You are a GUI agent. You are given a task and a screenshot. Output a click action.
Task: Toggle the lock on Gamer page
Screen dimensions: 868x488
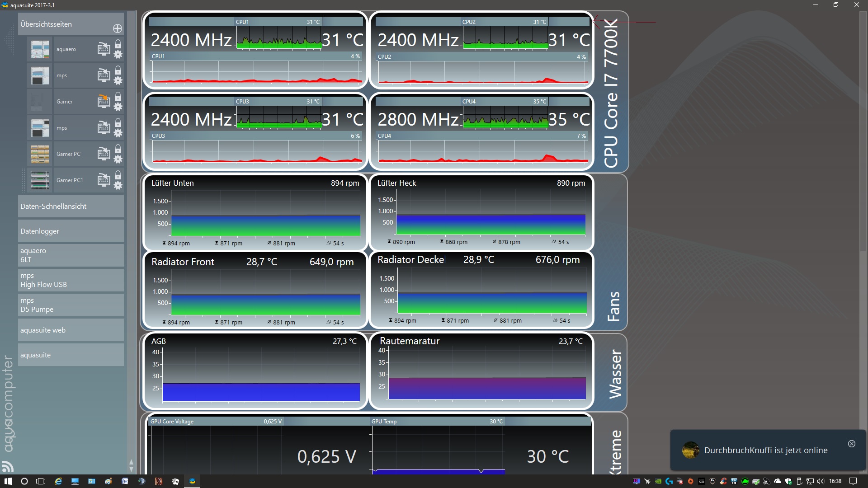click(x=118, y=97)
